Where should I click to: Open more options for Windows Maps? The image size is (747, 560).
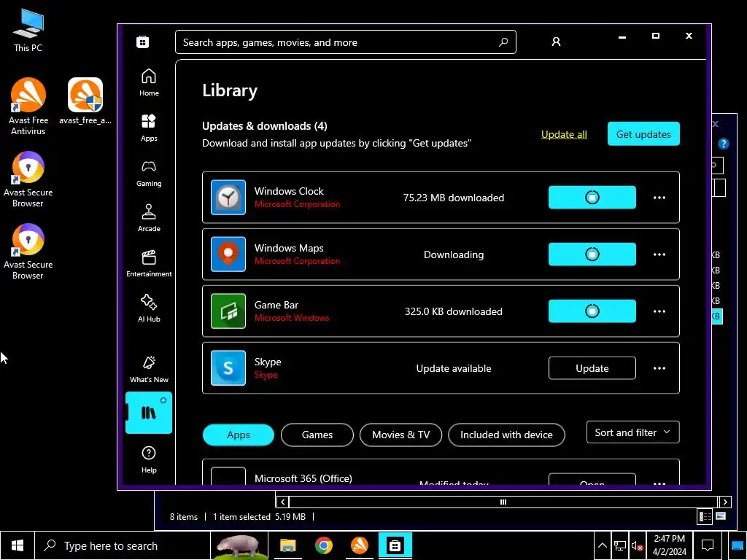[x=659, y=254]
